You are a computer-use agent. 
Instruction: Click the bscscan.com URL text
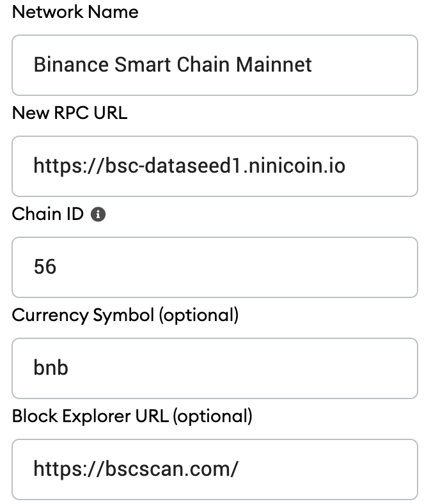[136, 469]
